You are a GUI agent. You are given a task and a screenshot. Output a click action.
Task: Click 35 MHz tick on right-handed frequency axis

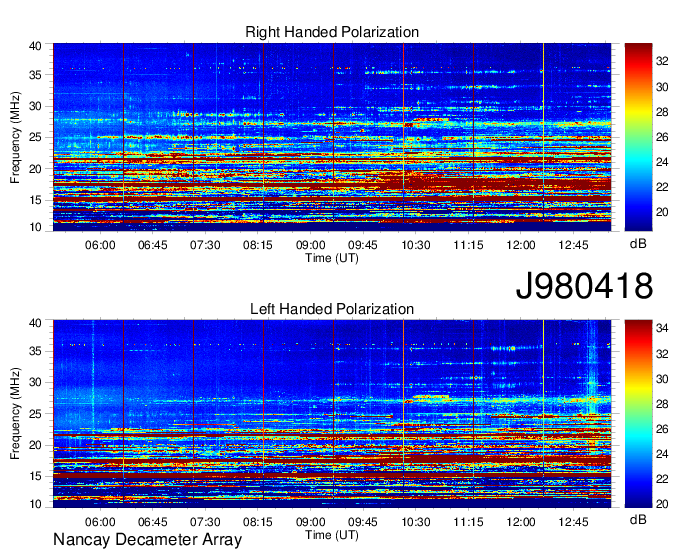(x=35, y=75)
